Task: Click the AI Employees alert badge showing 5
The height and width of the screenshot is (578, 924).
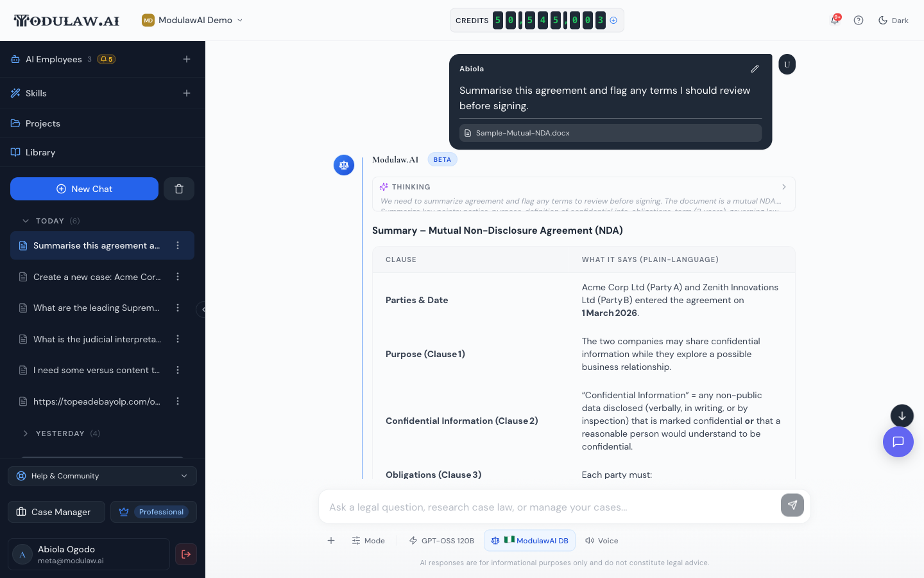Action: (x=107, y=59)
